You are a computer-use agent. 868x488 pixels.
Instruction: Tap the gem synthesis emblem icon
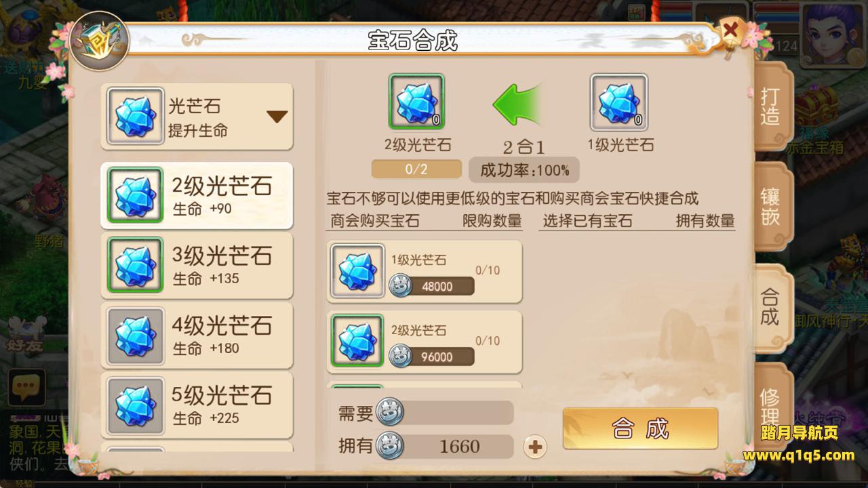pos(100,42)
